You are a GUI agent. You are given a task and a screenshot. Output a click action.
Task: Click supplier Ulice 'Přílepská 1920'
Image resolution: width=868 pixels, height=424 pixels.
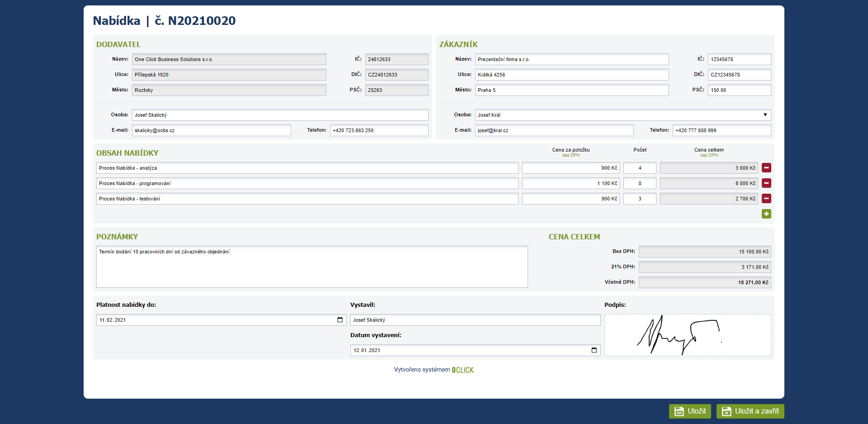tap(229, 75)
